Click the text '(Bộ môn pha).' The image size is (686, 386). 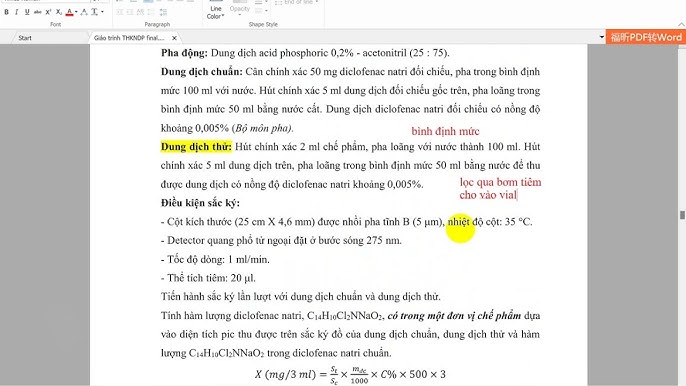coord(262,128)
